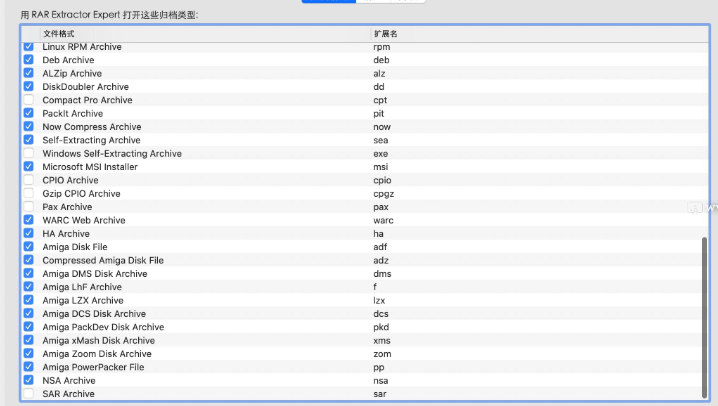Viewport: 718px width, 406px height.
Task: Toggle the DiskDoubler Archive checkbox
Action: pos(28,86)
